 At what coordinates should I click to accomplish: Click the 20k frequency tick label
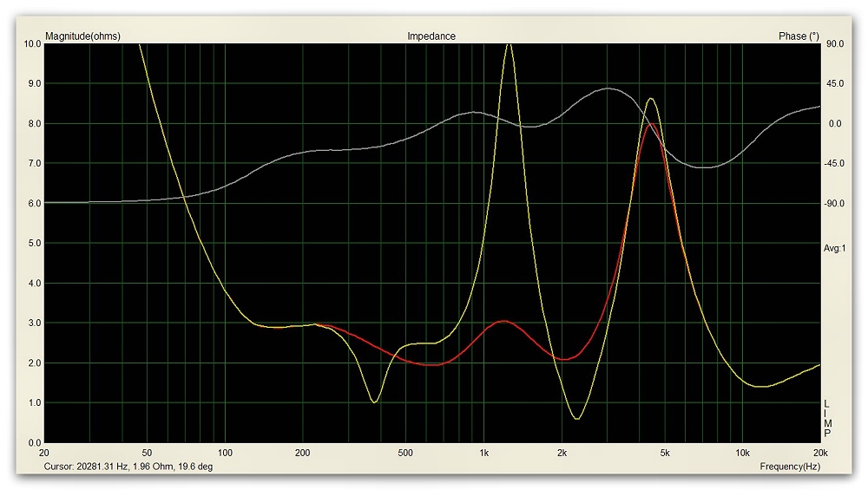(819, 453)
